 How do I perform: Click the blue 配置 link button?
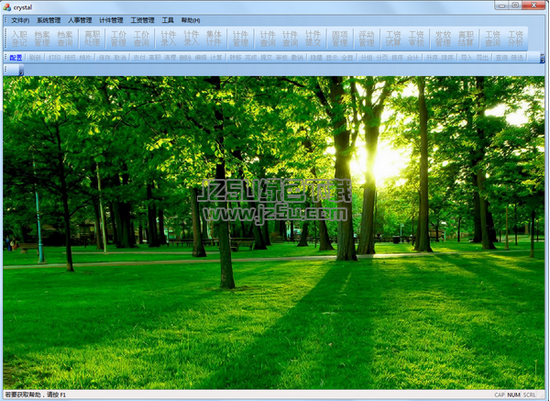[x=16, y=58]
